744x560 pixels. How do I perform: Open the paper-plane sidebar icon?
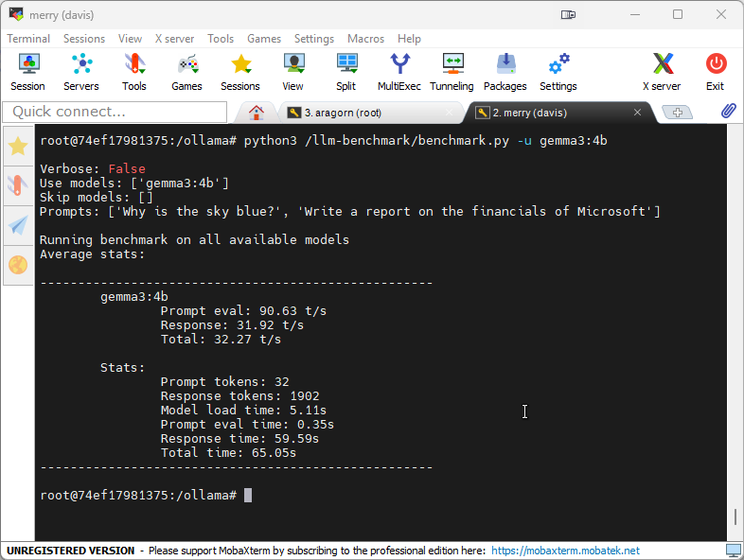tap(18, 224)
